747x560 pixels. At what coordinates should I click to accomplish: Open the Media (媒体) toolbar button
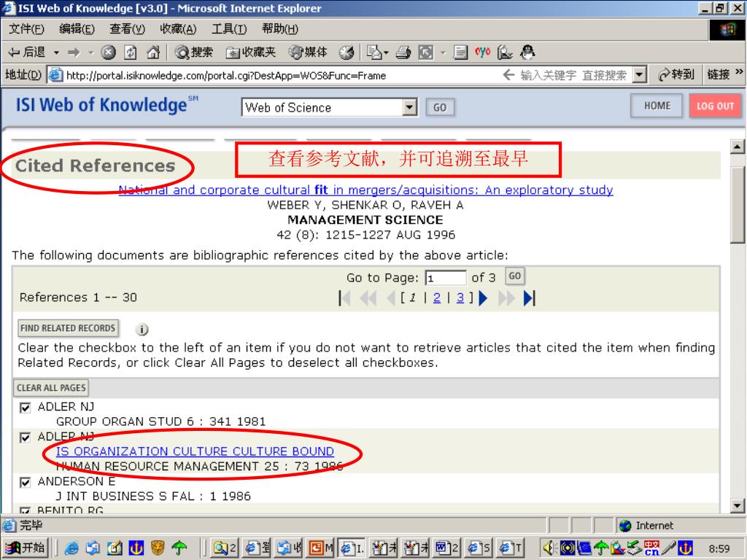click(x=309, y=52)
